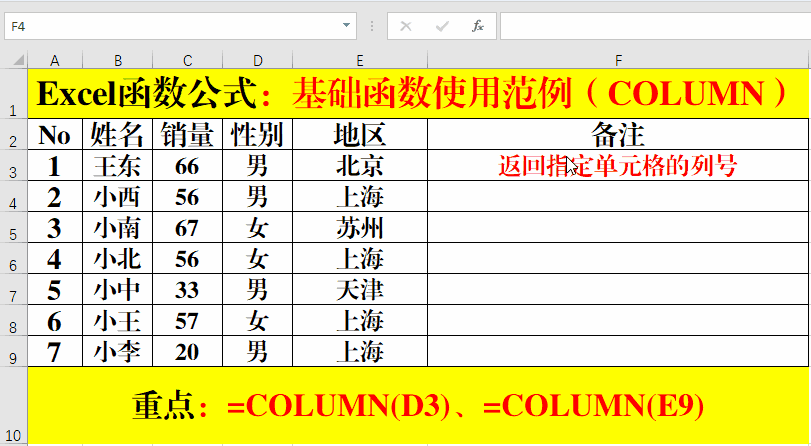Select column A header

55,61
